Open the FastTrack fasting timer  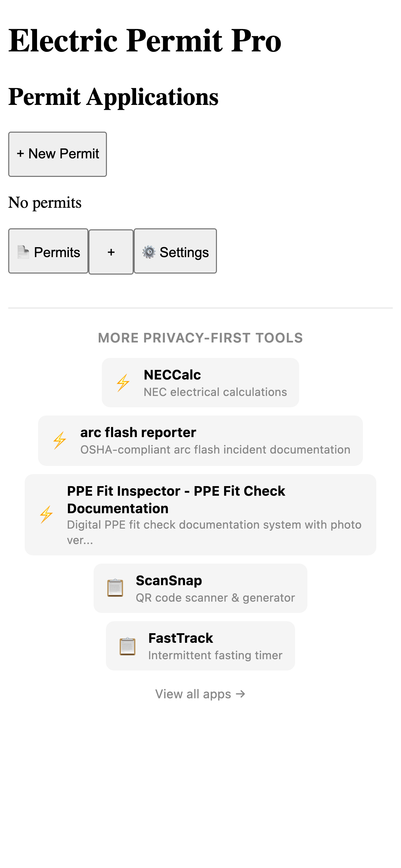[x=200, y=646]
